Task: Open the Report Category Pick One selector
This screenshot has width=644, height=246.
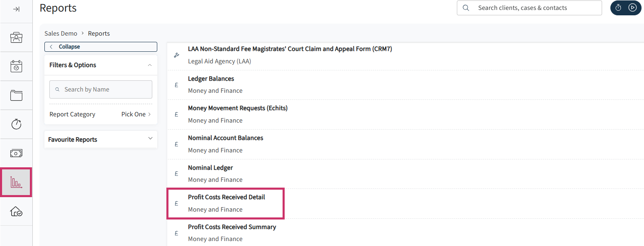Action: pyautogui.click(x=136, y=114)
